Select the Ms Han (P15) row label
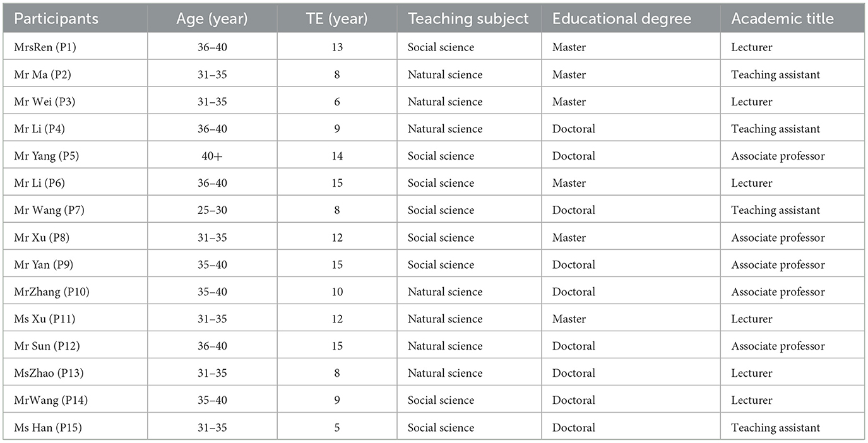This screenshot has height=443, width=868. (47, 427)
